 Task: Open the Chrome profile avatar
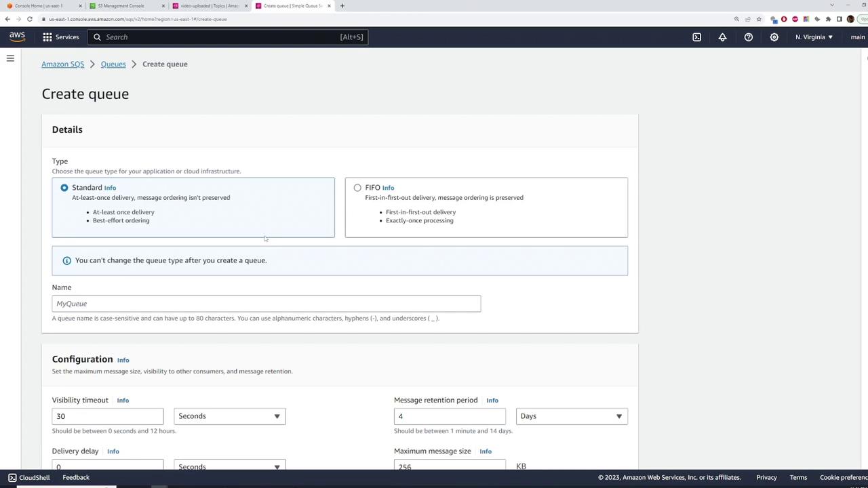[x=850, y=19]
